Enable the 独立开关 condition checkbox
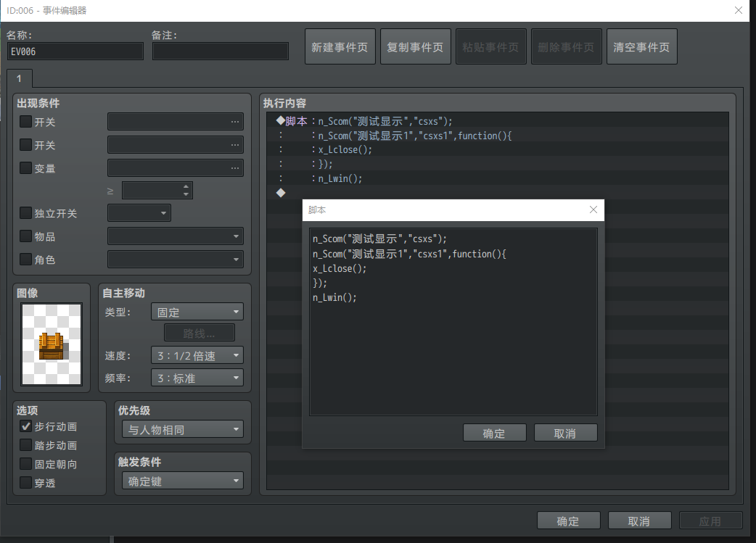Viewport: 756px width, 543px height. [25, 213]
